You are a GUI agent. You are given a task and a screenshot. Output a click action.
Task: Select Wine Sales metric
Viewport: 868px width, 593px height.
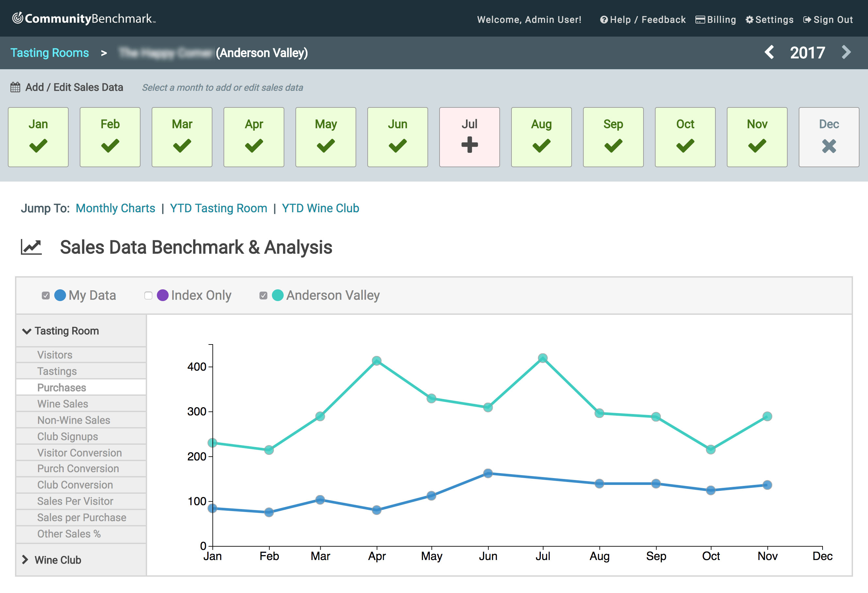tap(81, 404)
